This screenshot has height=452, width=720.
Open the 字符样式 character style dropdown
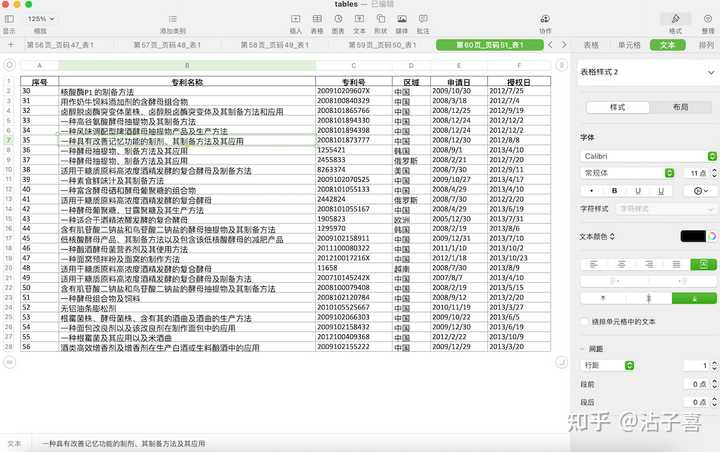pyautogui.click(x=666, y=209)
